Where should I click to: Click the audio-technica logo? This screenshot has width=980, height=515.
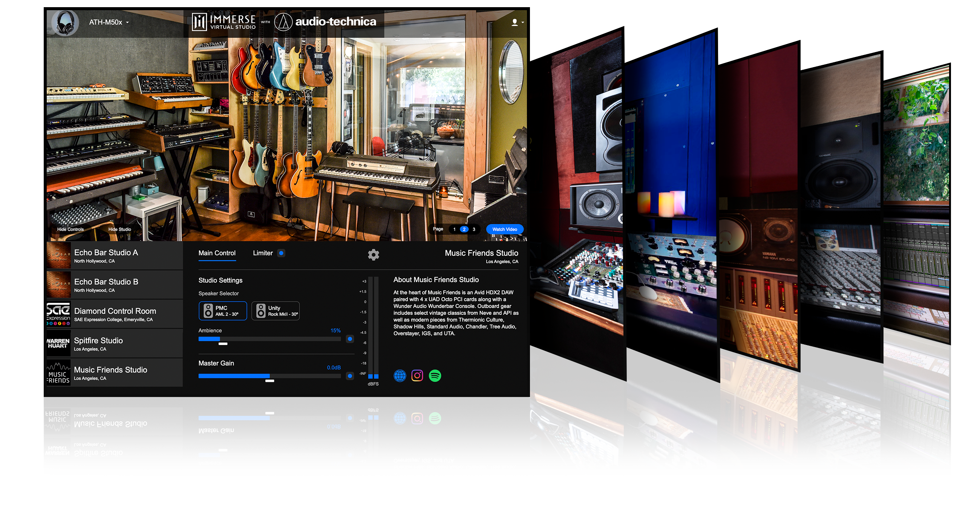click(x=325, y=22)
